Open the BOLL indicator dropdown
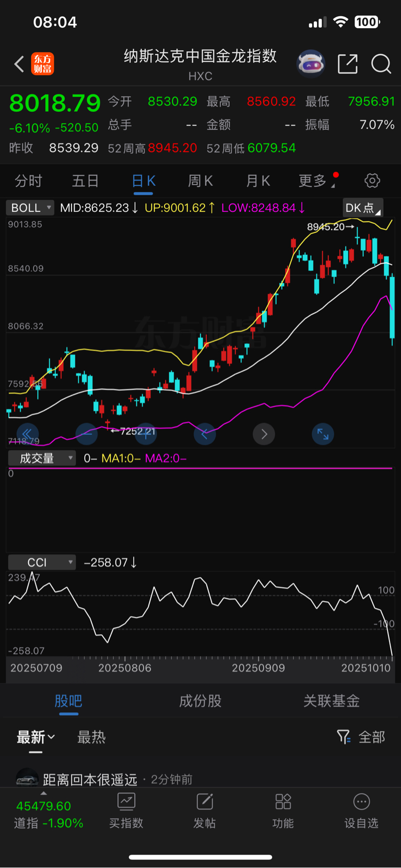This screenshot has height=868, width=401. (30, 208)
